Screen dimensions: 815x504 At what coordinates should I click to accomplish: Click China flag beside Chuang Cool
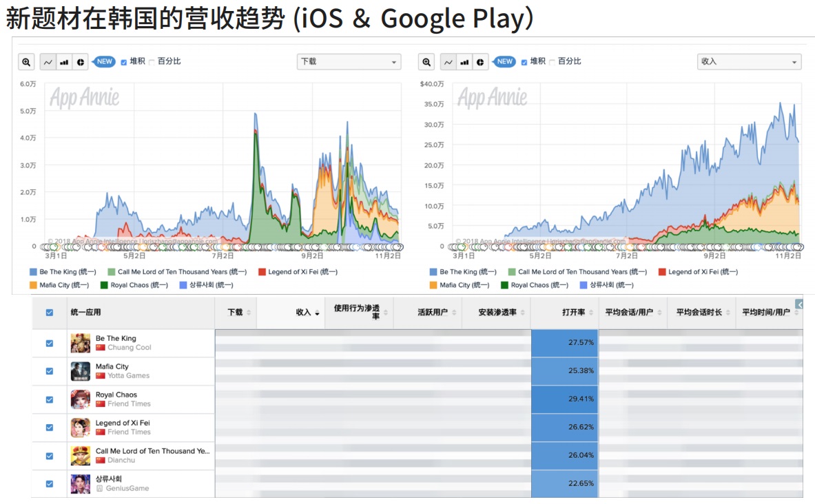point(101,348)
